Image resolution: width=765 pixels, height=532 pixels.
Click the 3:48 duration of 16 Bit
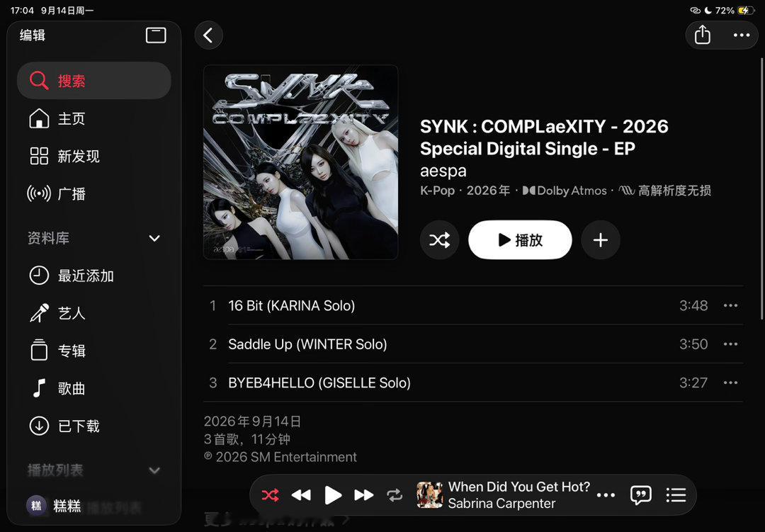click(x=693, y=305)
